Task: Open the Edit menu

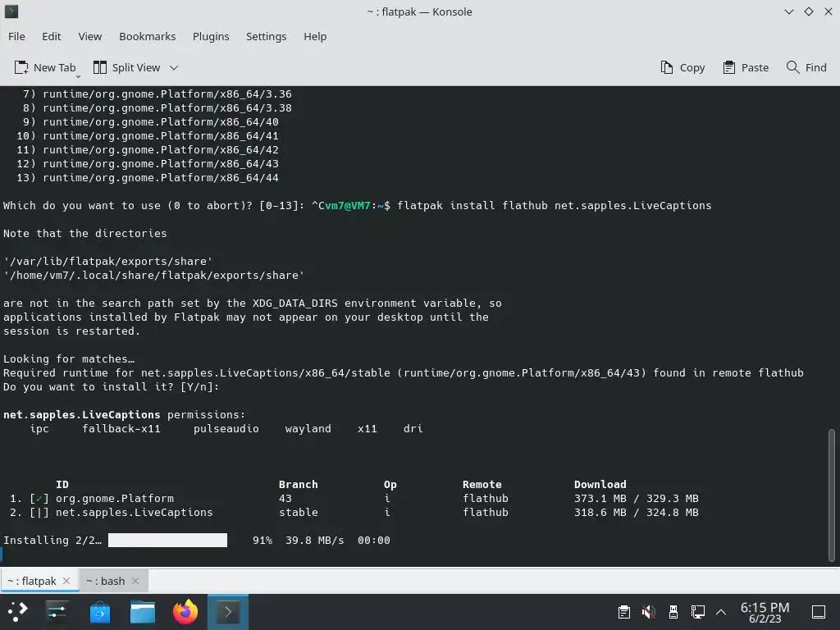Action: click(x=52, y=36)
